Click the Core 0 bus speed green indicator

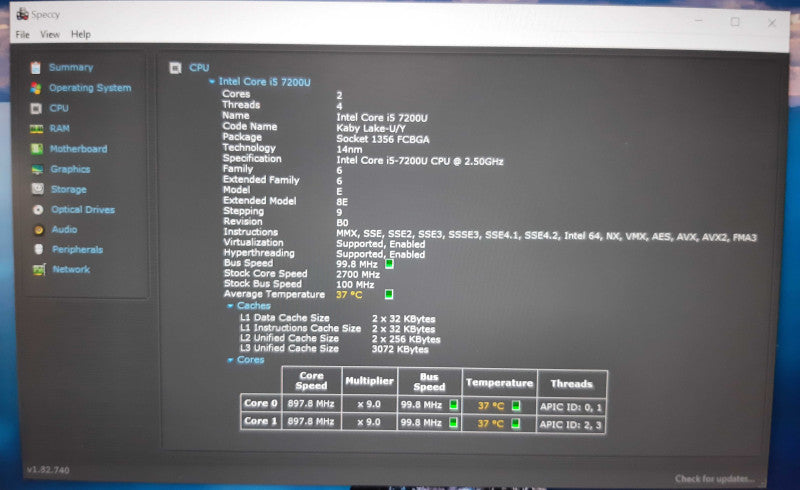tap(453, 405)
